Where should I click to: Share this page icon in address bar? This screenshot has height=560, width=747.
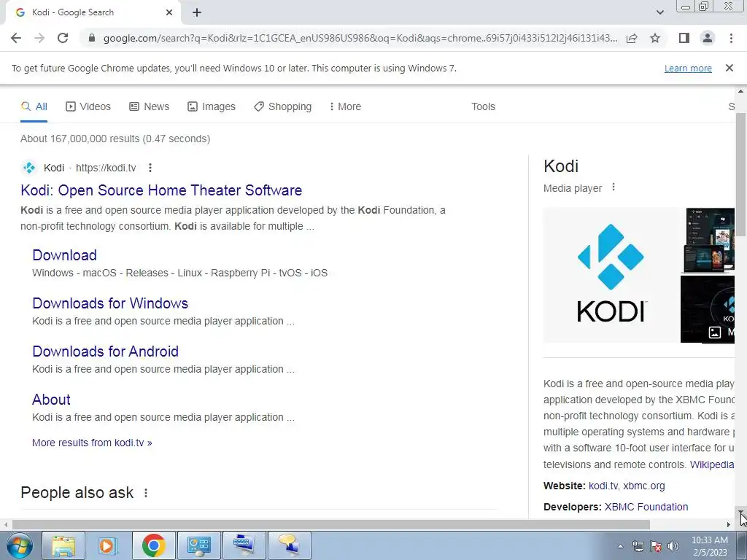pos(632,38)
